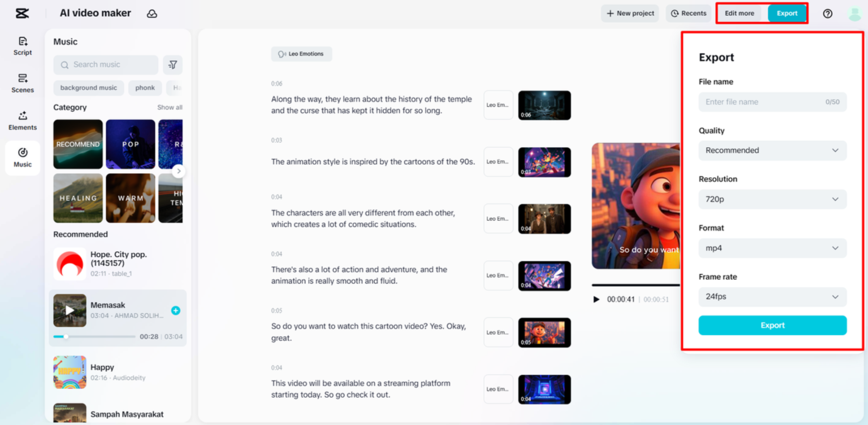The height and width of the screenshot is (425, 868).
Task: Open the Script panel
Action: pos(23,46)
